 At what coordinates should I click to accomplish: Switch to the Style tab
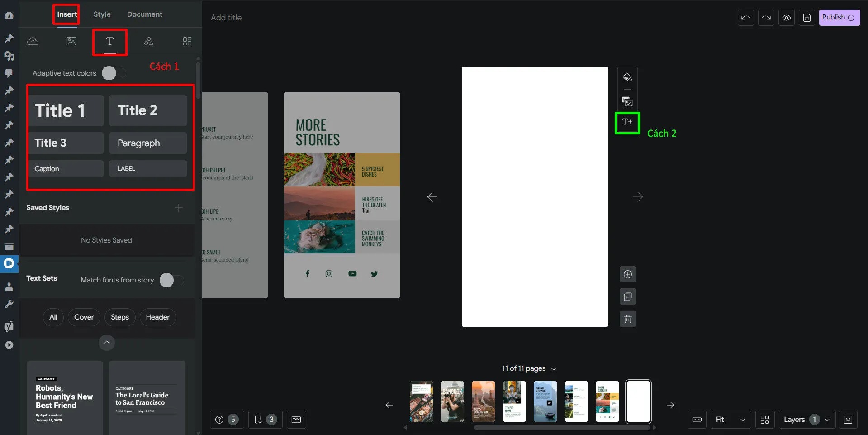tap(102, 14)
